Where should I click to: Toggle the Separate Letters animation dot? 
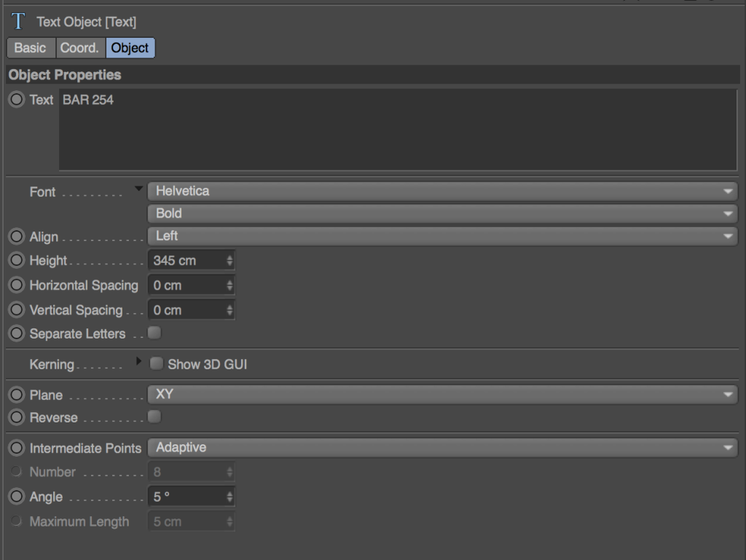(17, 334)
